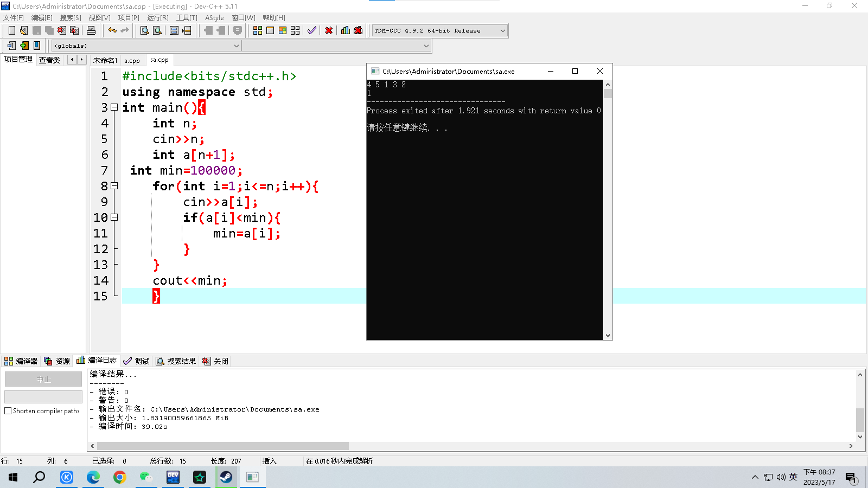Collapse the for loop fold on line 8
The width and height of the screenshot is (868, 488).
point(114,186)
